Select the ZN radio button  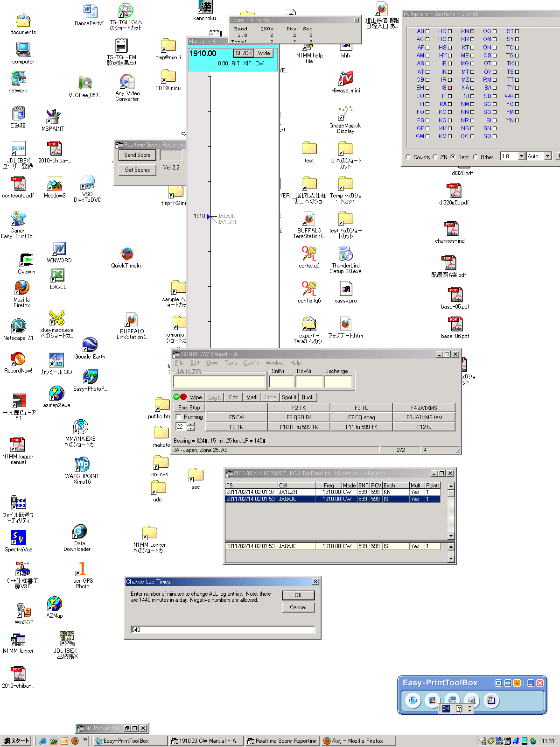435,157
